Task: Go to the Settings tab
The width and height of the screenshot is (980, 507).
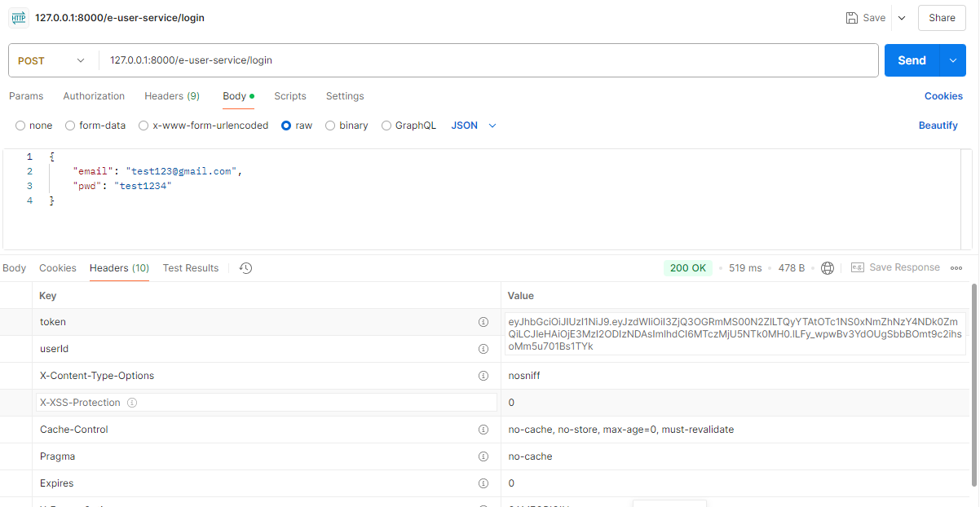Action: (x=345, y=96)
